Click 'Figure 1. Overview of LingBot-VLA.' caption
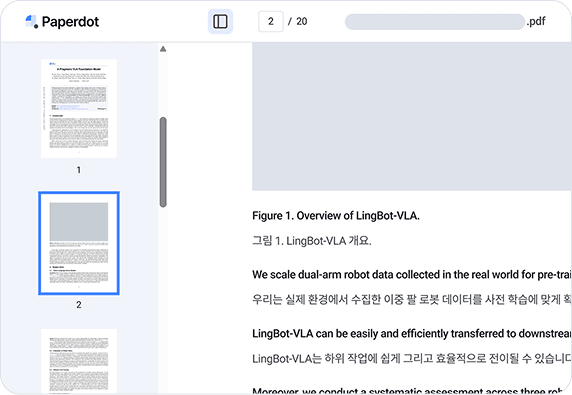This screenshot has width=572, height=395. [336, 216]
